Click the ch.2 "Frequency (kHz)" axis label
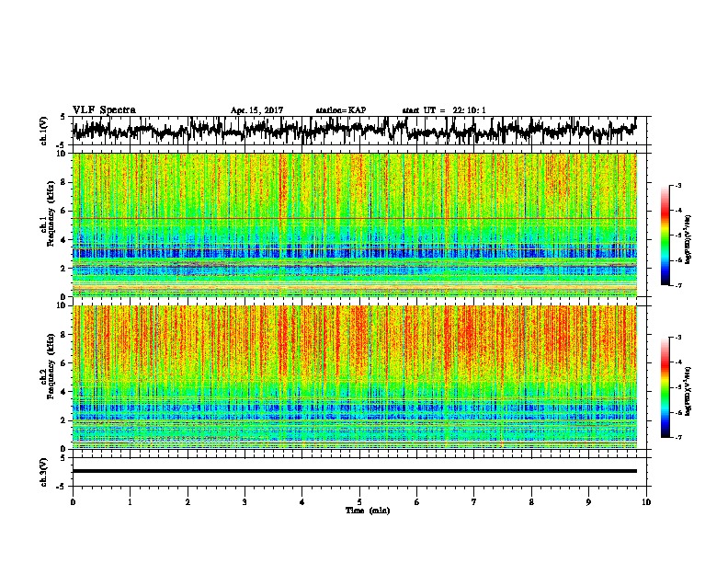Screen dimensions: 728x563 point(51,366)
